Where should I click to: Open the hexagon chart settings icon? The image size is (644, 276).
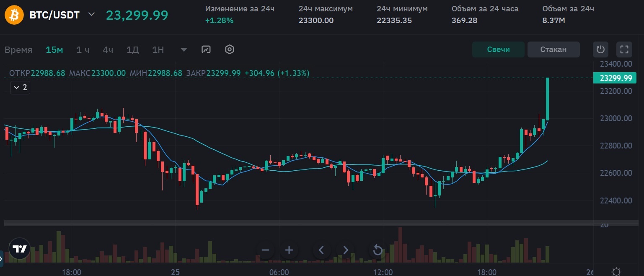(229, 49)
